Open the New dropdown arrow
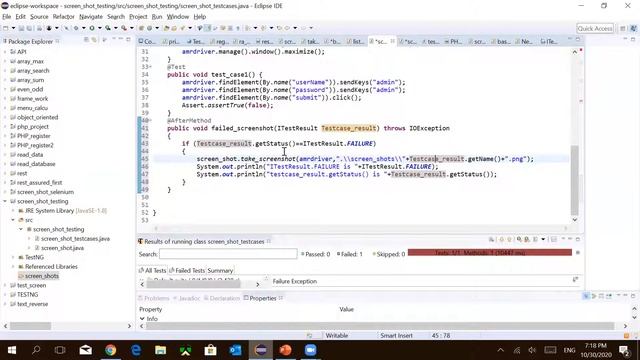The height and width of the screenshot is (360, 640). [13, 28]
